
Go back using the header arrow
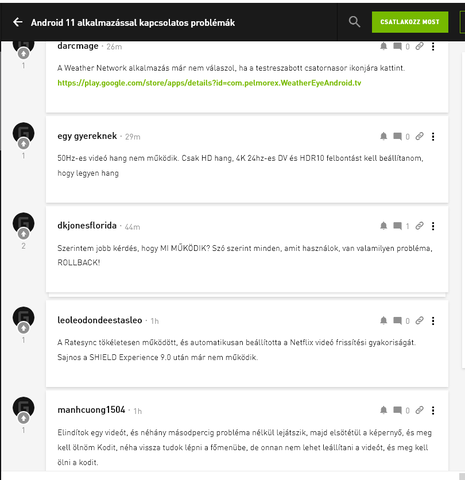(x=18, y=22)
